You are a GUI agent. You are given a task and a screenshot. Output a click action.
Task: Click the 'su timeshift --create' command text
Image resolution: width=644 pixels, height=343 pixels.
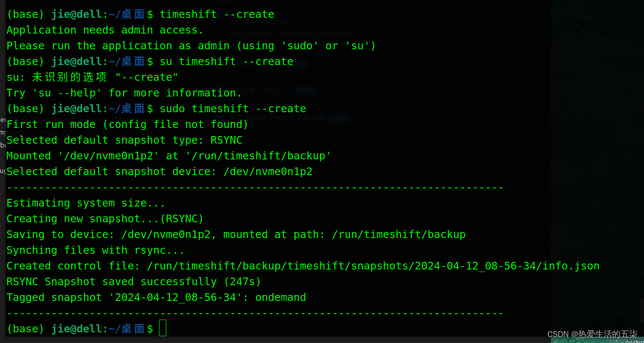[x=226, y=62]
